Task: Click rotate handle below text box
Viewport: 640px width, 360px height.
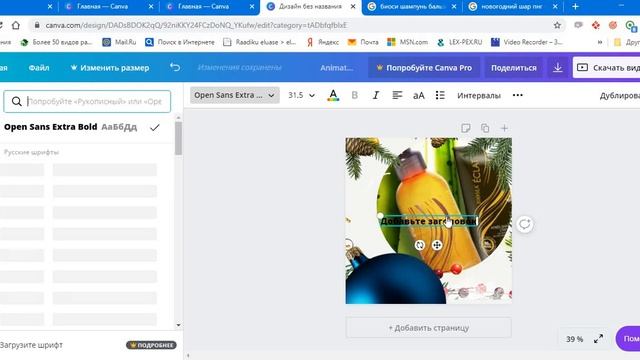Action: pyautogui.click(x=420, y=245)
